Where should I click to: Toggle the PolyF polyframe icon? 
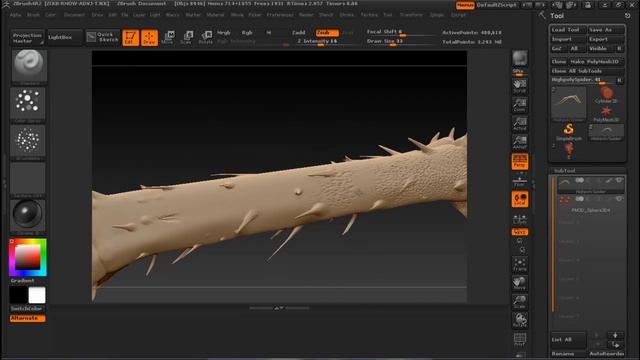point(520,340)
